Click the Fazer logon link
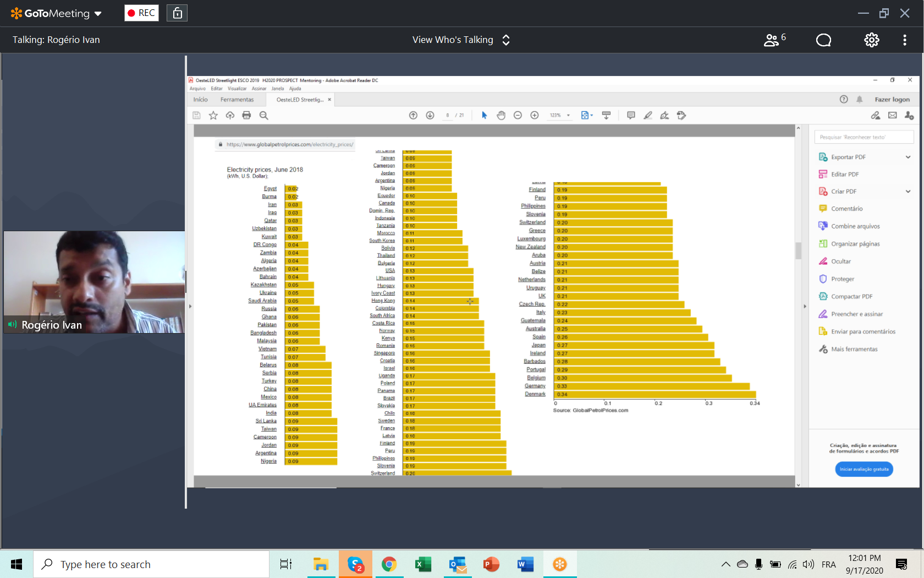Viewport: 924px width, 578px height. (892, 100)
